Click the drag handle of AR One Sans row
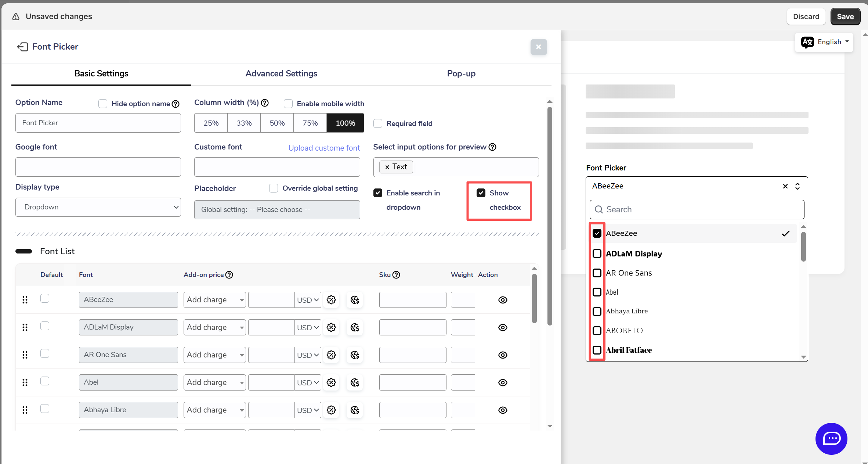This screenshot has height=464, width=868. (x=25, y=355)
